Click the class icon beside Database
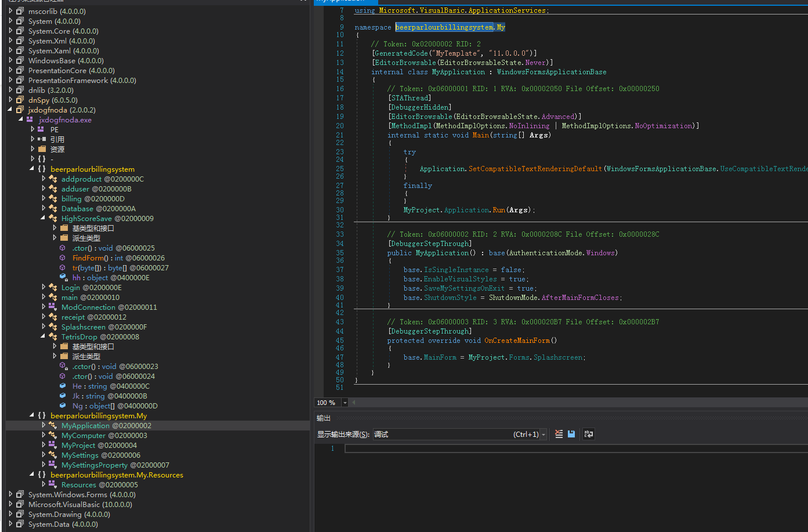Viewport: 808px width, 532px height. pyautogui.click(x=53, y=208)
